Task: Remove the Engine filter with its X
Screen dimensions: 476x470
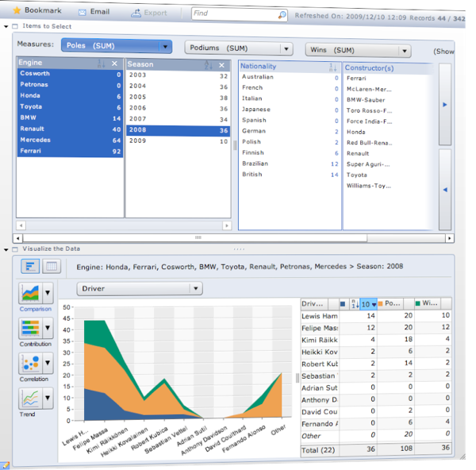Action: pyautogui.click(x=114, y=64)
